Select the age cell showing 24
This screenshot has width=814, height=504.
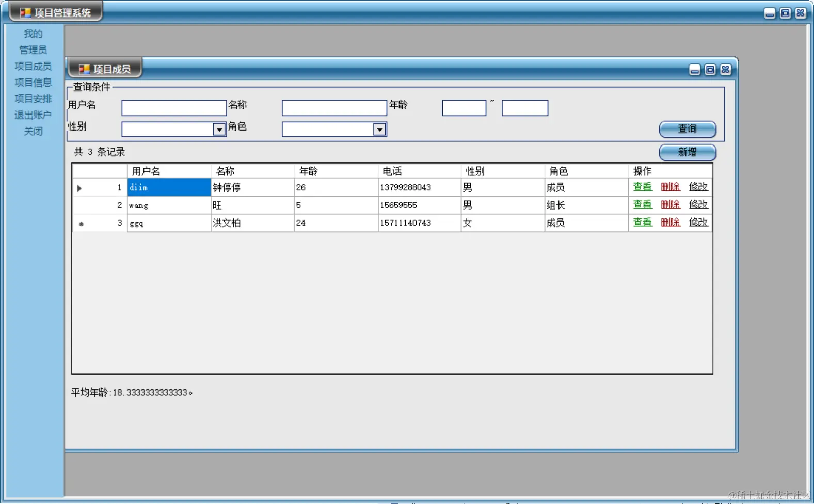coord(337,223)
